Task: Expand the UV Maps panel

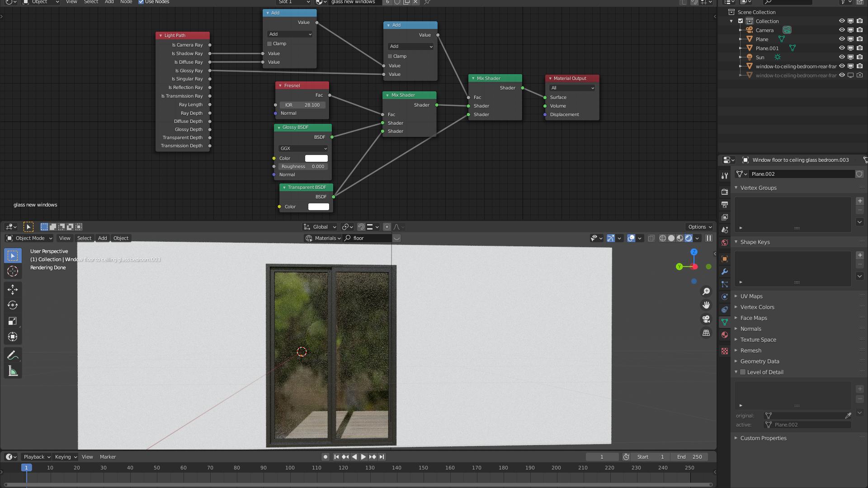Action: (x=751, y=296)
